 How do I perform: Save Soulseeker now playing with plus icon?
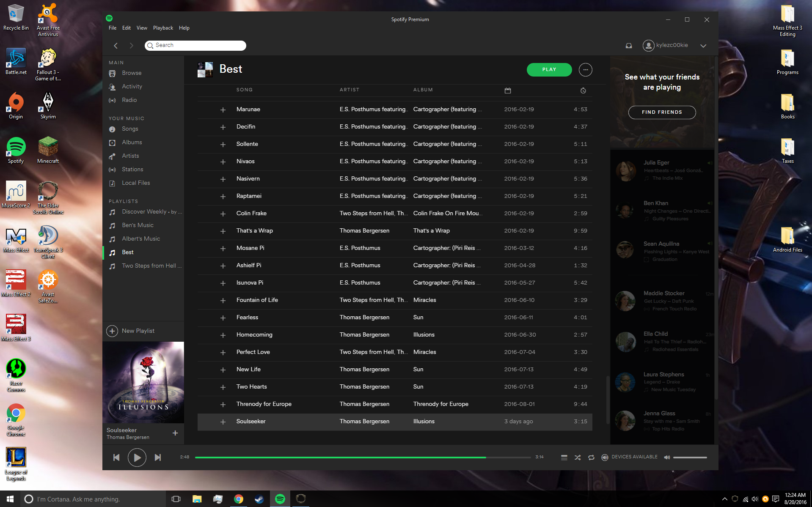tap(175, 433)
